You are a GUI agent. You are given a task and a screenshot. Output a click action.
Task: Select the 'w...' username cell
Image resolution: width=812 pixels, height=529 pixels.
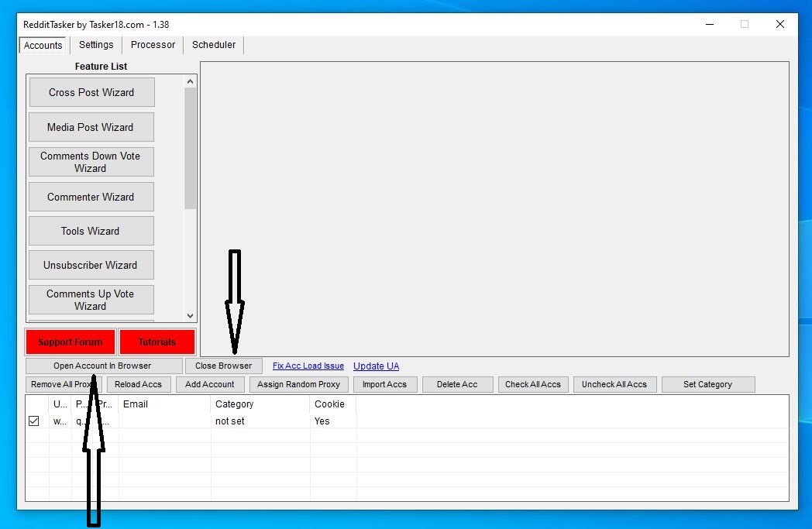(60, 421)
